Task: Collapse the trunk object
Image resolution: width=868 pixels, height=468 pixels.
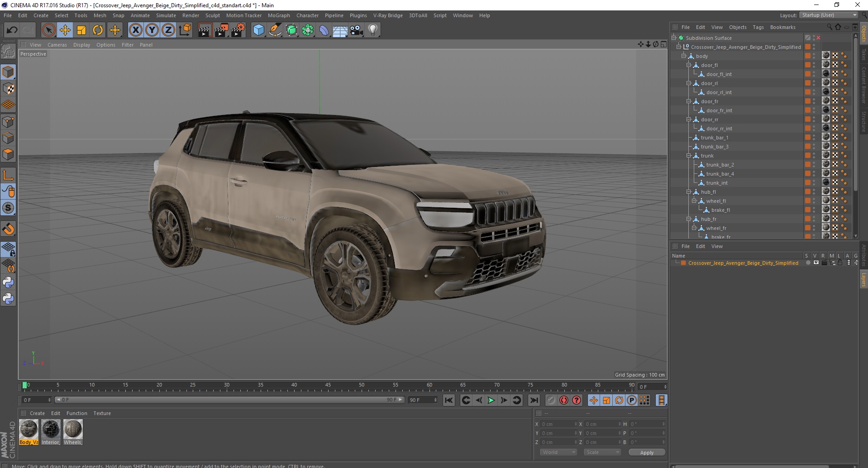Action: [x=689, y=156]
